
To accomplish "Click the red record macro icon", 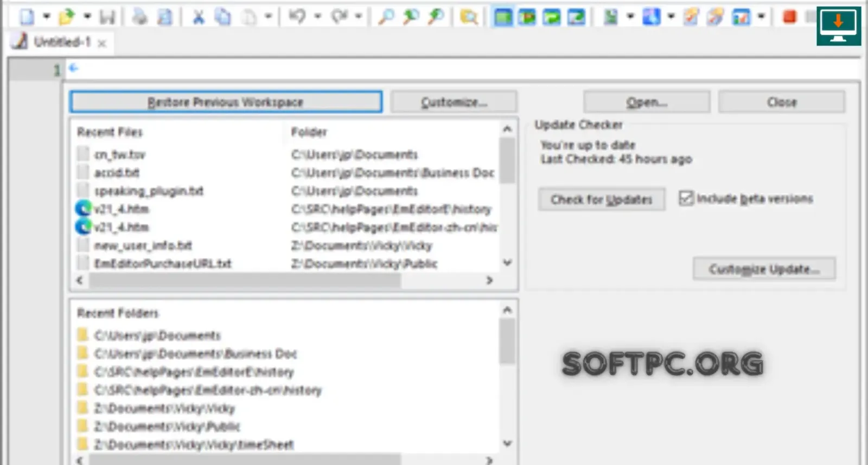I will pyautogui.click(x=789, y=17).
